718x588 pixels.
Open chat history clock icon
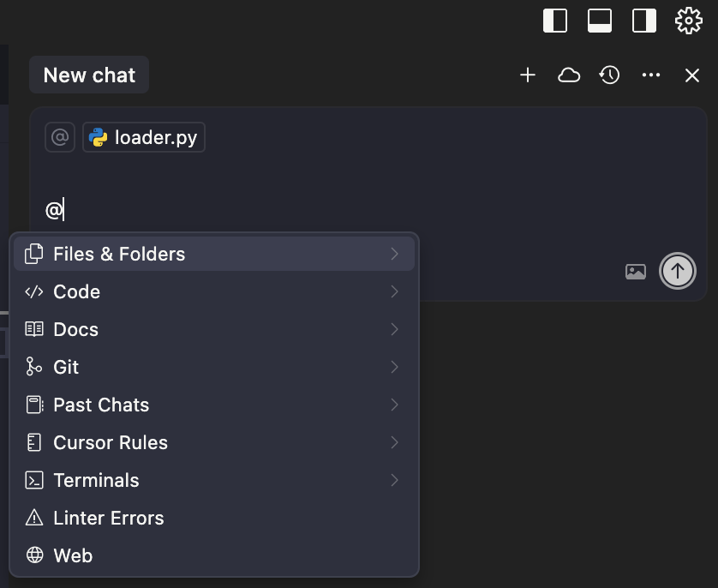pos(609,75)
